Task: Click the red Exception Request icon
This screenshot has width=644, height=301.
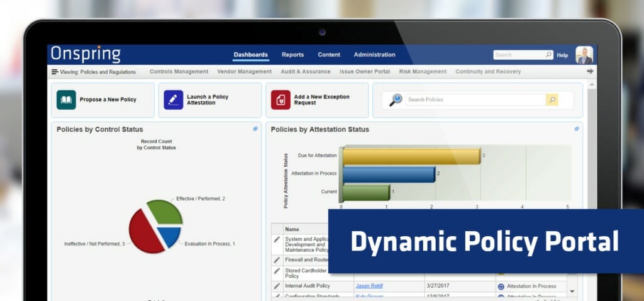Action: coord(280,100)
